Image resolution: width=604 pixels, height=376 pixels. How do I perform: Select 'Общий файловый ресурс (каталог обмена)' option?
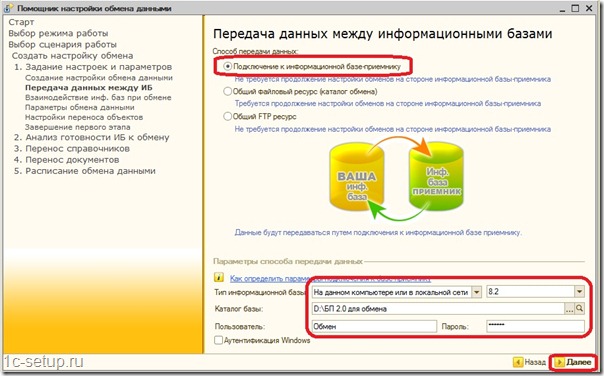click(x=228, y=92)
